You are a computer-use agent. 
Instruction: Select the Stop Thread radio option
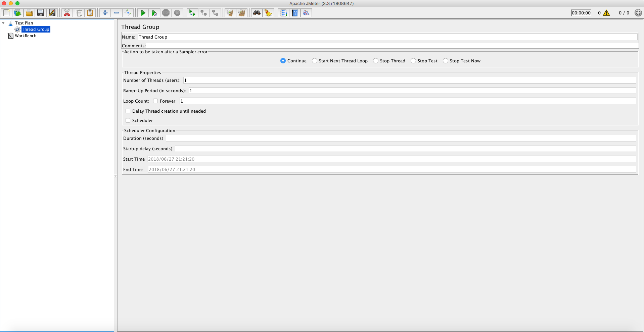coord(376,61)
